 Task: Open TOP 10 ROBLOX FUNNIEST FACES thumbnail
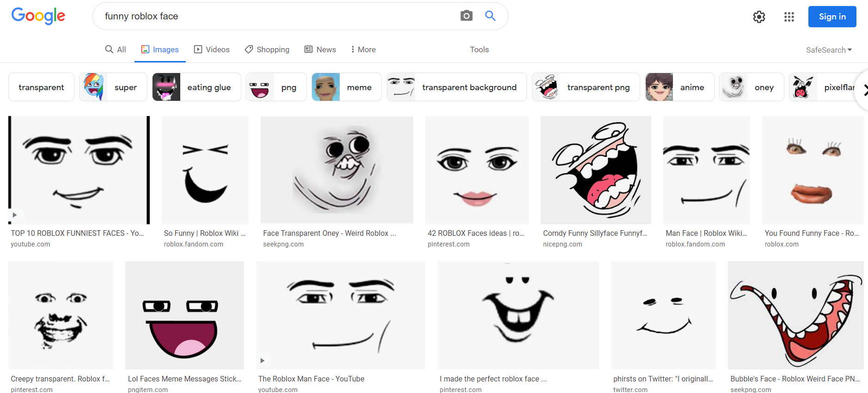click(x=79, y=170)
